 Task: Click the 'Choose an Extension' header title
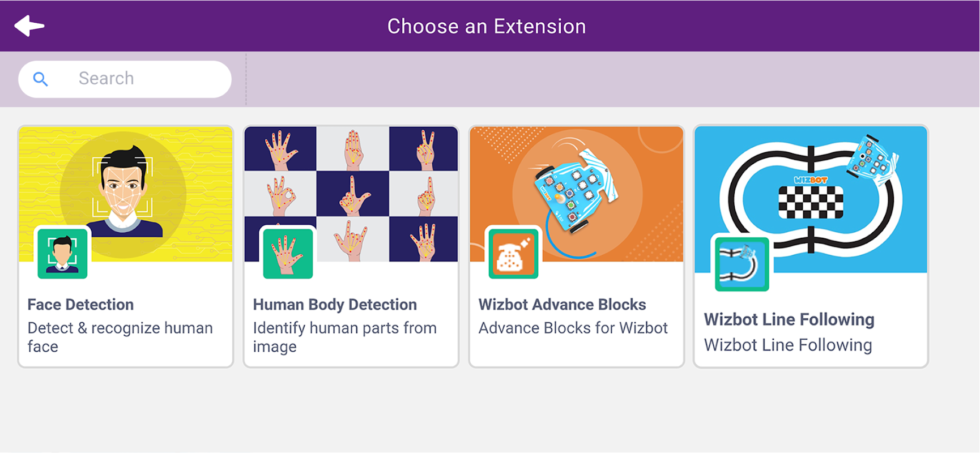pyautogui.click(x=487, y=26)
